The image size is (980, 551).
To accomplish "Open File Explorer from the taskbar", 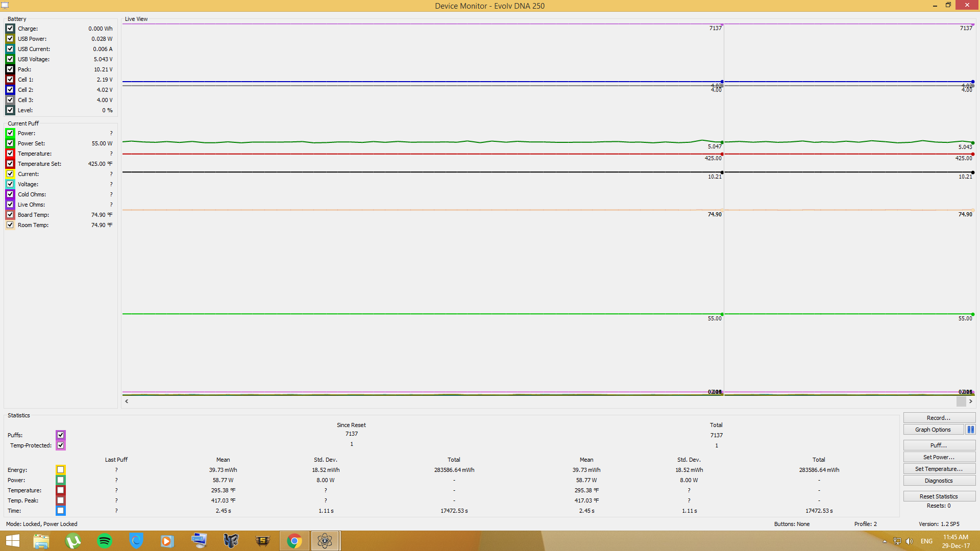I will coord(41,541).
